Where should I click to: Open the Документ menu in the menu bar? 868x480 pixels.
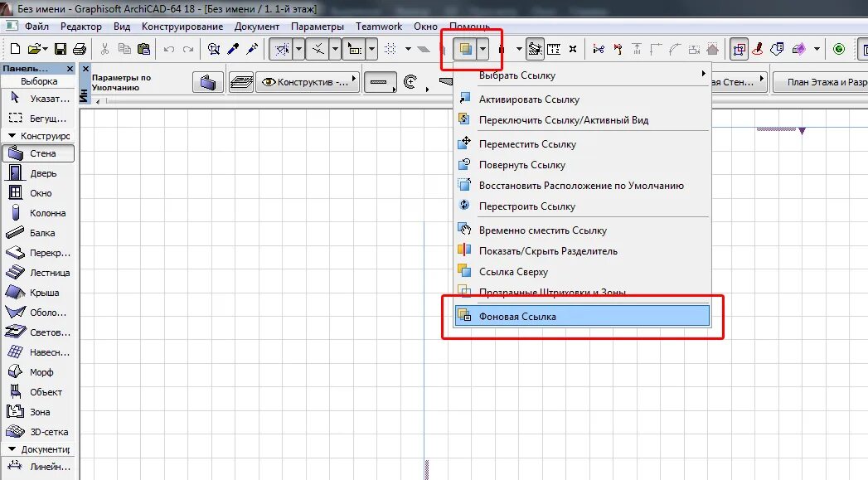tap(257, 26)
